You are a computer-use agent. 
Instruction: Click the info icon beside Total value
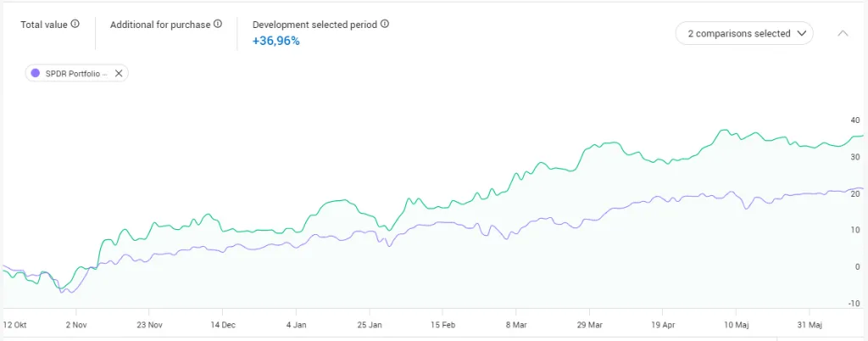[75, 25]
